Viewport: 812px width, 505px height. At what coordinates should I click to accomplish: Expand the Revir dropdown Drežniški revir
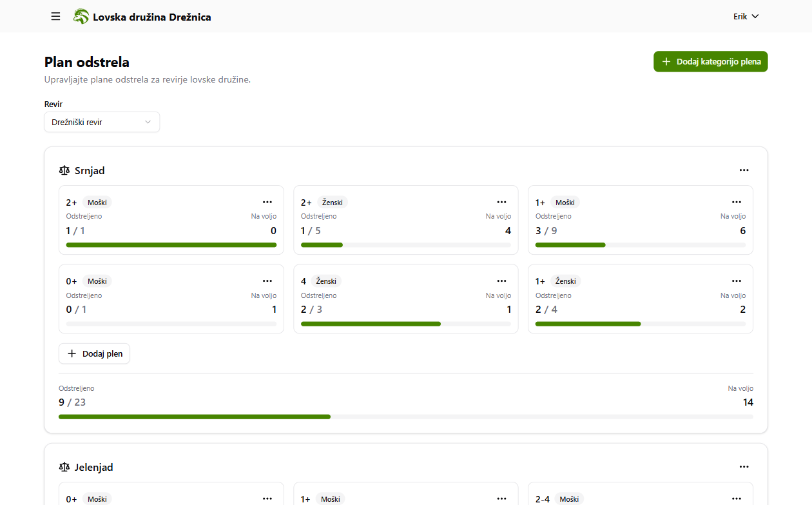click(x=102, y=122)
